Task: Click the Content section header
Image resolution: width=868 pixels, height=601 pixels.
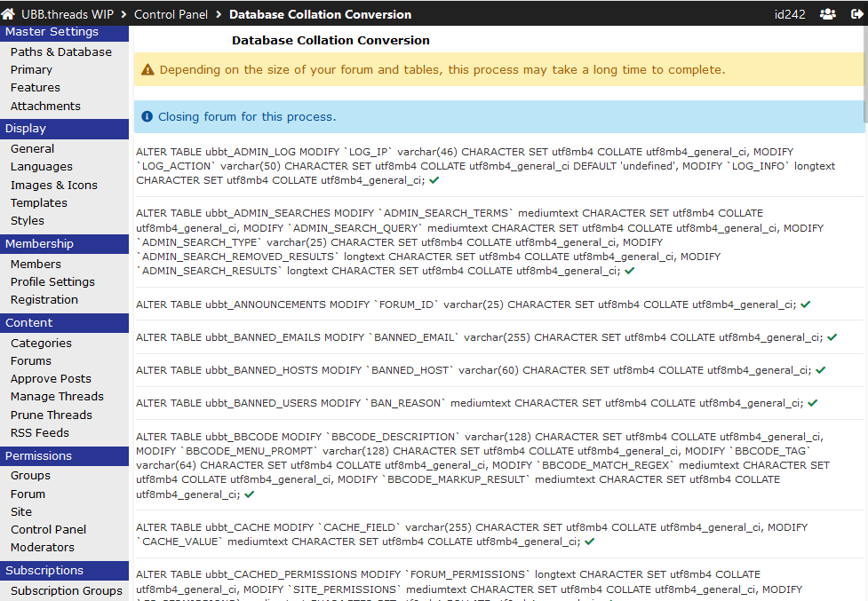Action: point(64,323)
